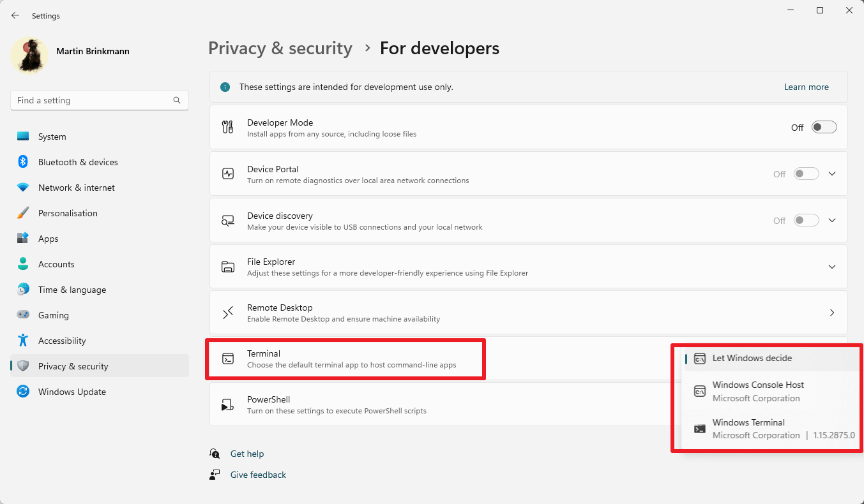Screen dimensions: 864x504
Task: Click the System monitor icon in sidebar
Action: click(x=23, y=137)
